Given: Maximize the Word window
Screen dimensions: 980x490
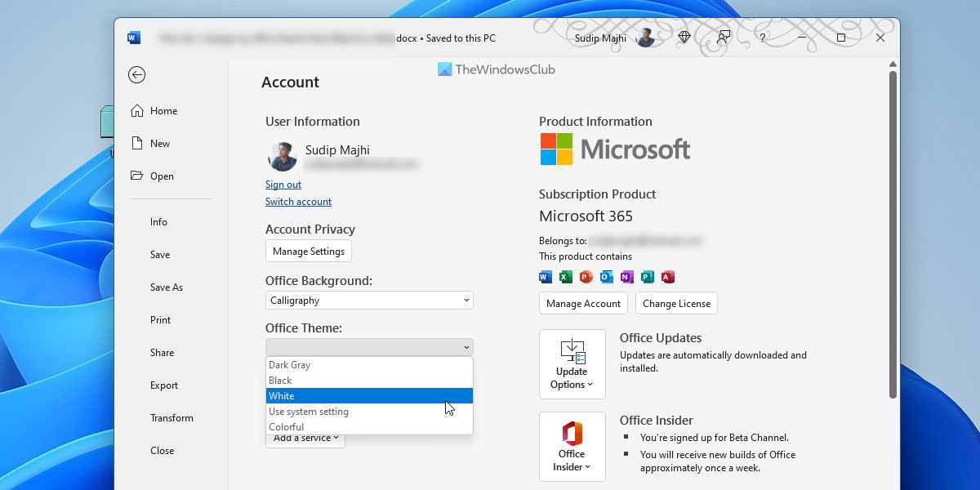Looking at the screenshot, I should point(841,38).
